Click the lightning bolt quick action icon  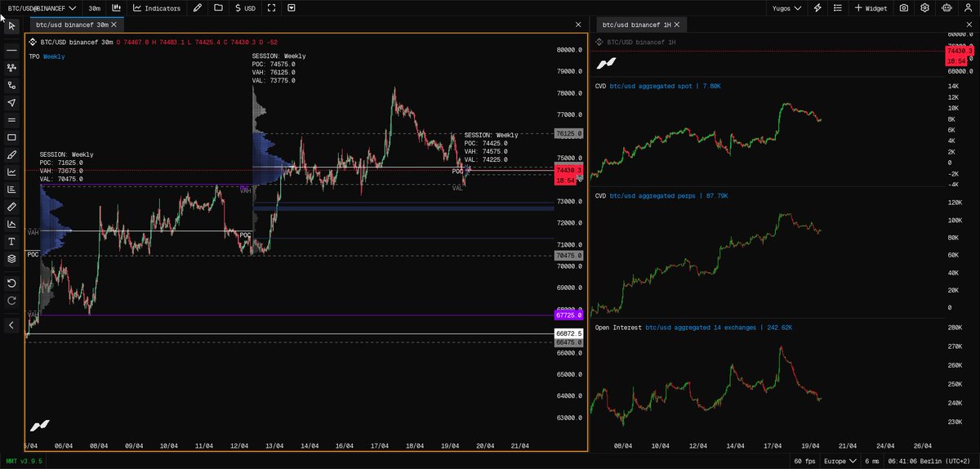[x=818, y=7]
